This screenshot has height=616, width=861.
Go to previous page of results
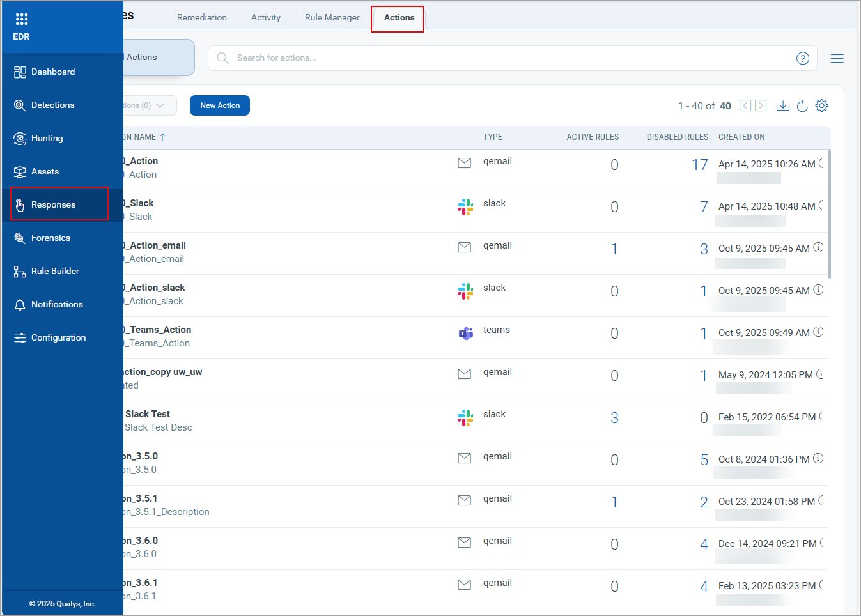point(745,105)
